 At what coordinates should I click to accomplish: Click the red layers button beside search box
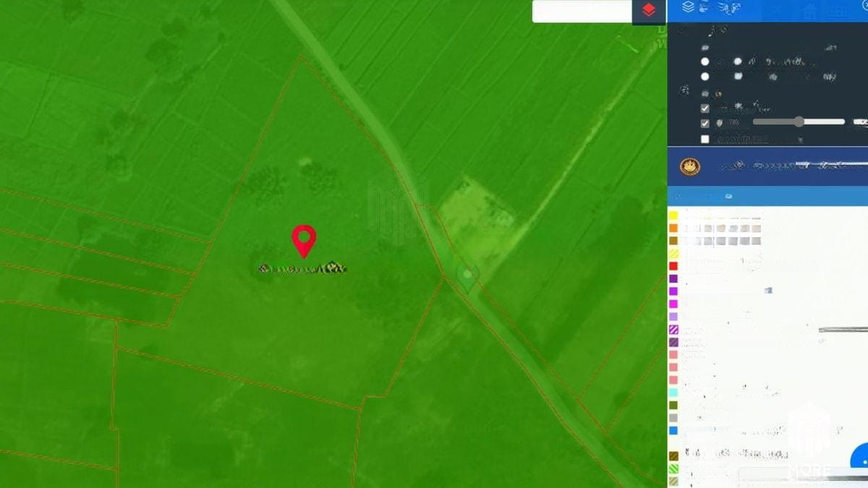(x=649, y=11)
